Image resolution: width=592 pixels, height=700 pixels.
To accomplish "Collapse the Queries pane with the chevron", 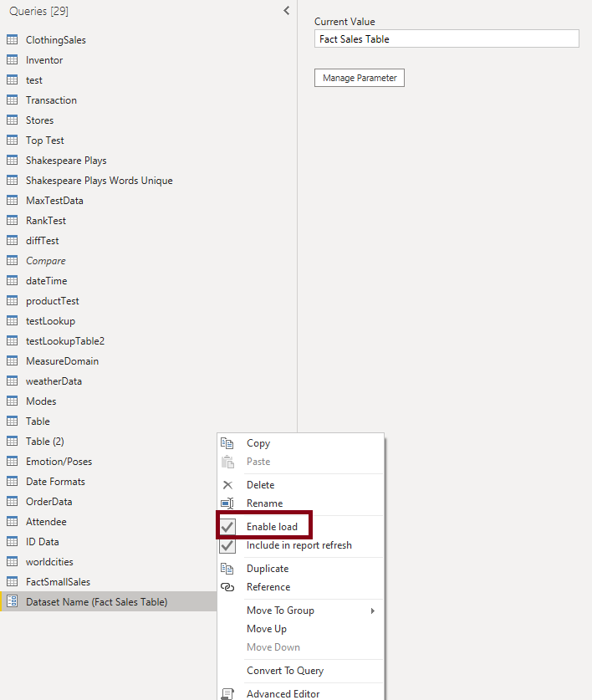I will [x=286, y=11].
